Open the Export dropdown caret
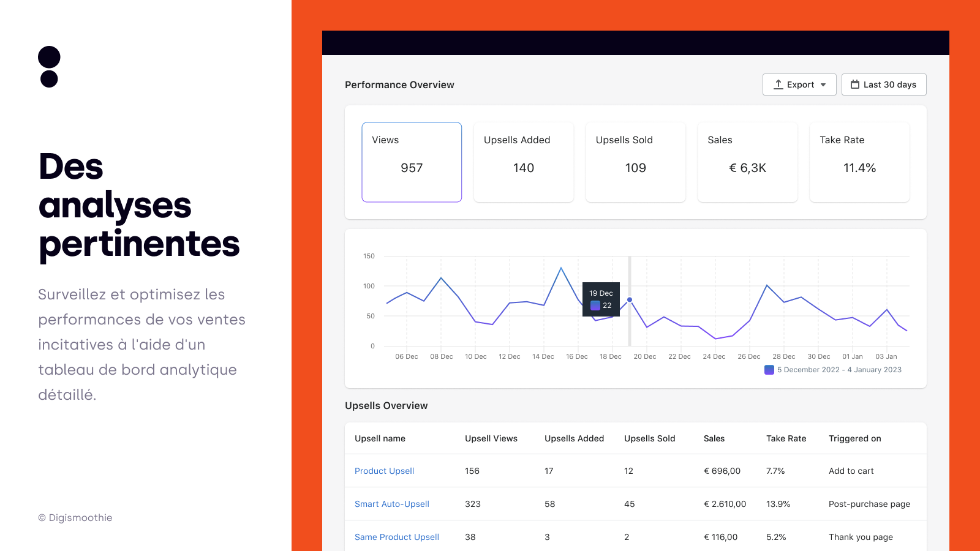The image size is (980, 551). coord(823,85)
